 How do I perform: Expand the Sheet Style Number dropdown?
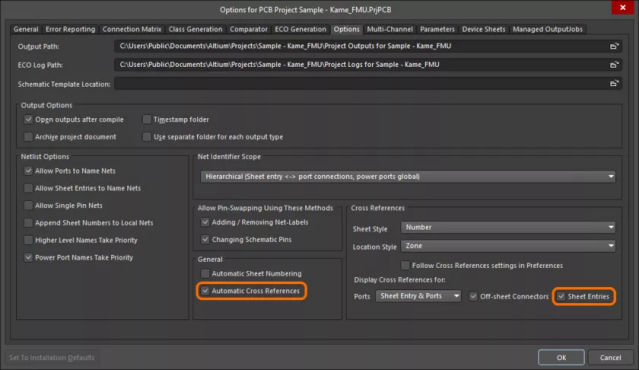coord(508,227)
